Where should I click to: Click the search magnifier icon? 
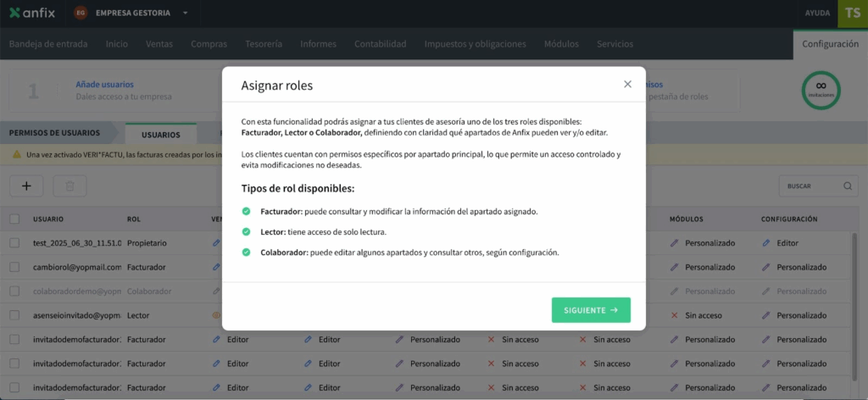coord(847,186)
